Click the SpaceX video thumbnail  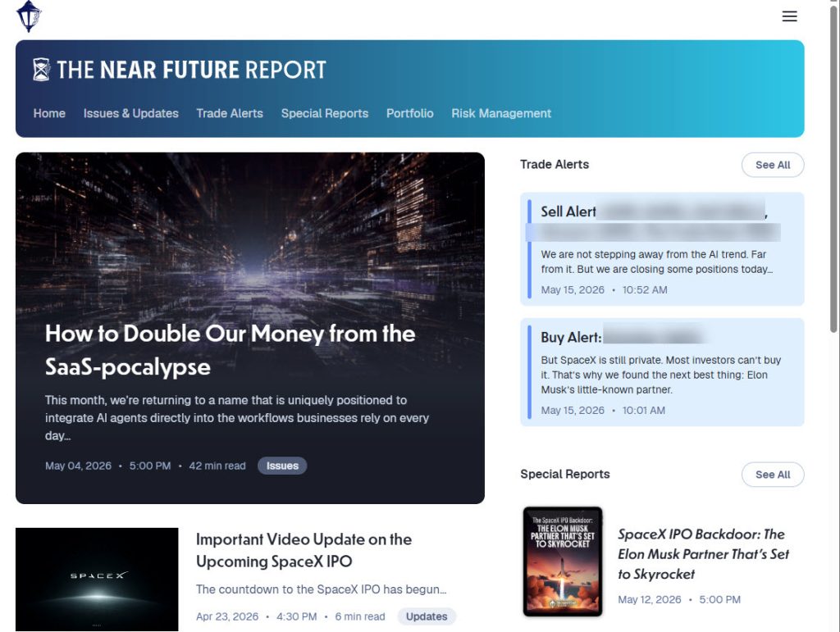(97, 579)
